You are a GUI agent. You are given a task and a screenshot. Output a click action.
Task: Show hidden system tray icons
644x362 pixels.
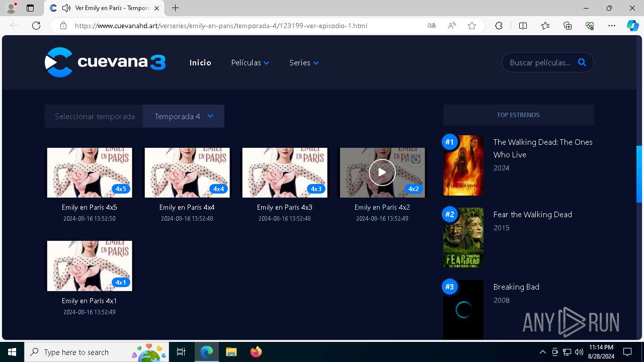coord(542,352)
